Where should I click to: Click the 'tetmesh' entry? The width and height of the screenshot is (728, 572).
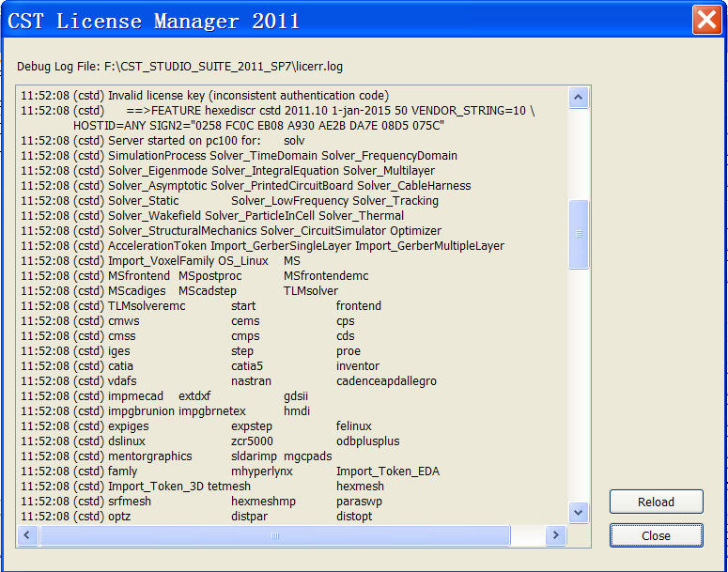click(229, 487)
